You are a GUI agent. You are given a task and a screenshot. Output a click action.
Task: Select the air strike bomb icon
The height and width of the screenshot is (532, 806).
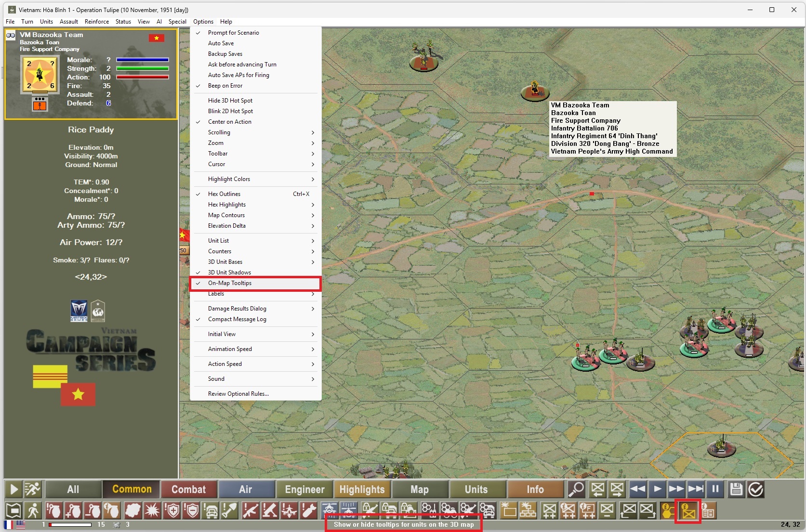[x=308, y=511]
